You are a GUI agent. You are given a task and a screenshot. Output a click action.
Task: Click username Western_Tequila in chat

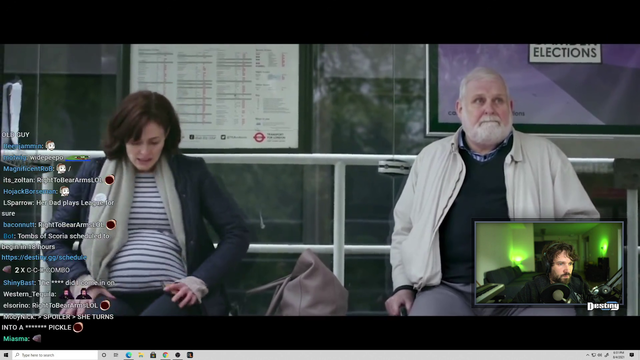pos(29,294)
